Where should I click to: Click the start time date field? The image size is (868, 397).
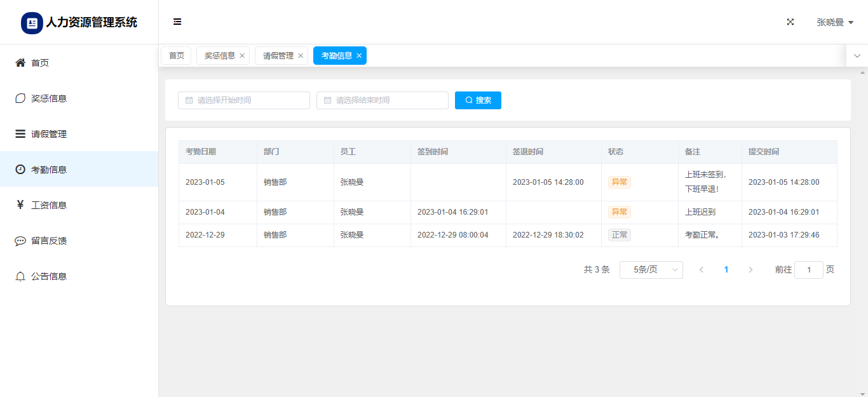tap(244, 100)
